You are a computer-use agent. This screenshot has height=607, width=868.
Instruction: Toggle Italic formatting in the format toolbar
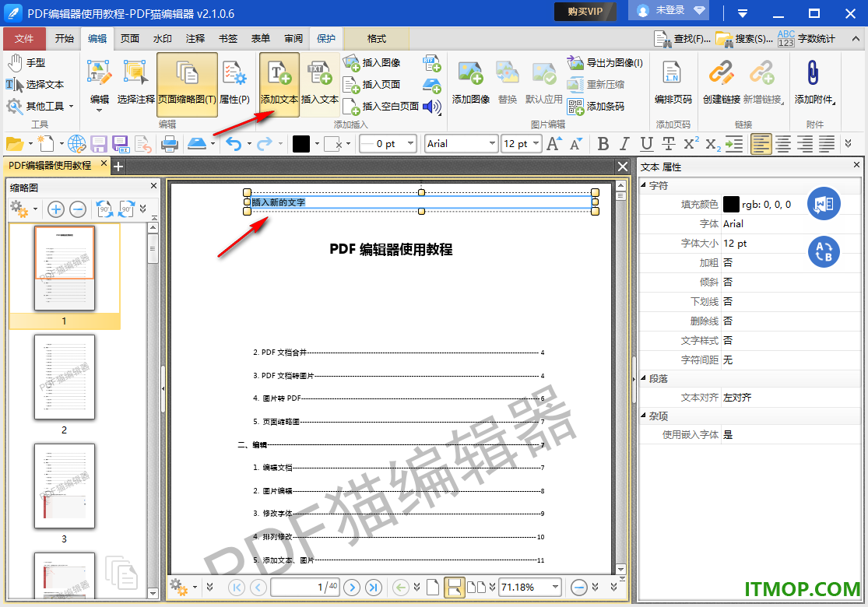(625, 145)
